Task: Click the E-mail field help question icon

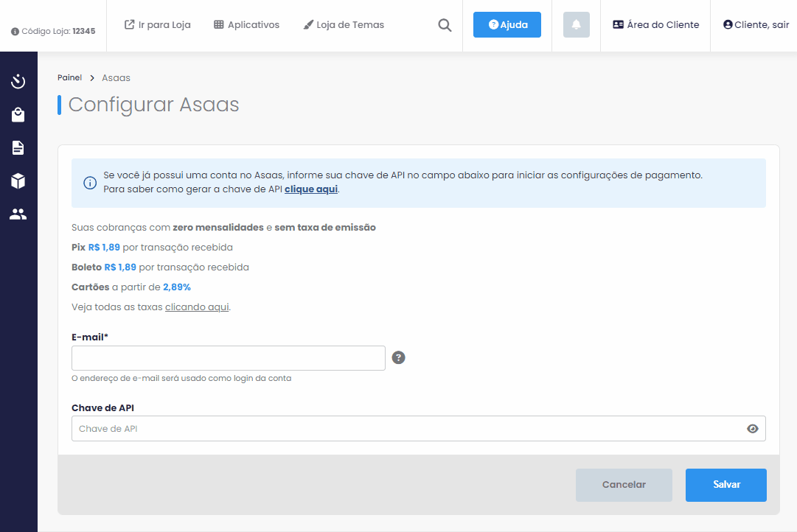Action: coord(398,357)
